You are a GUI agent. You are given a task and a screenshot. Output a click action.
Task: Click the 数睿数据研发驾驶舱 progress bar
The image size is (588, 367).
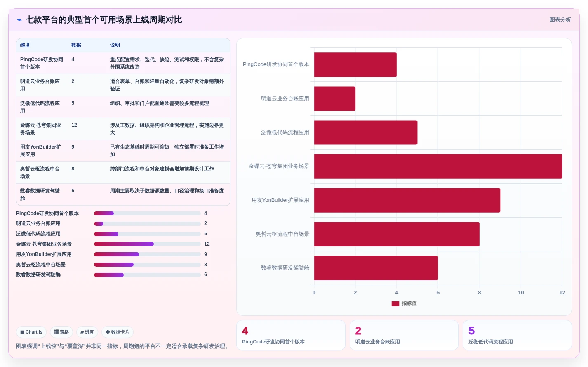(147, 275)
